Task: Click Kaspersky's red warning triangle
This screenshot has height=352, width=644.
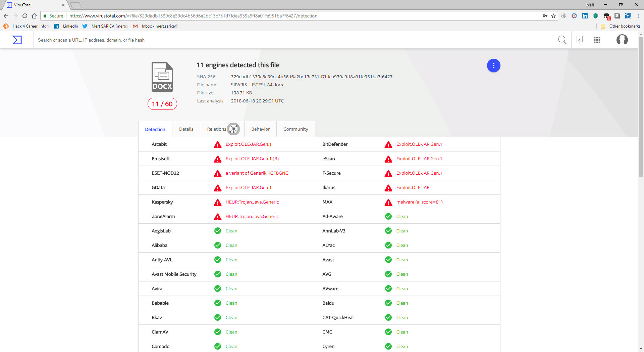Action: tap(218, 203)
